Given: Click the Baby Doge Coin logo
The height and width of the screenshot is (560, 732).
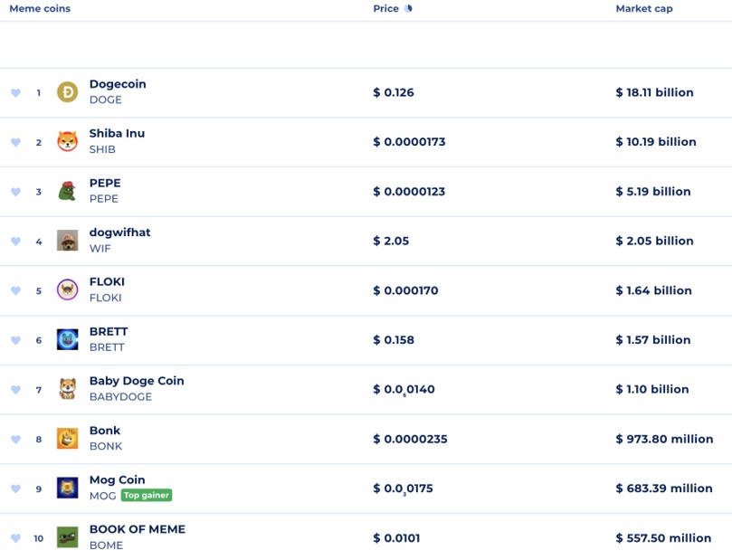Looking at the screenshot, I should 68,389.
